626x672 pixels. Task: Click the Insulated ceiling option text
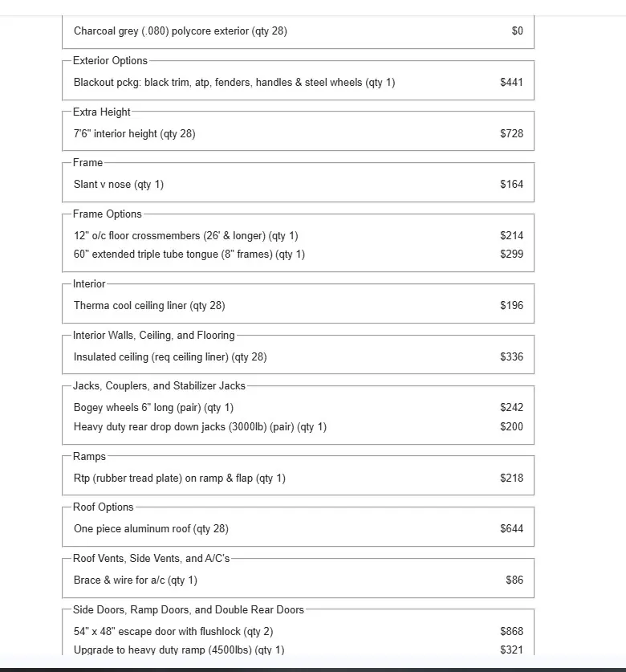[170, 357]
